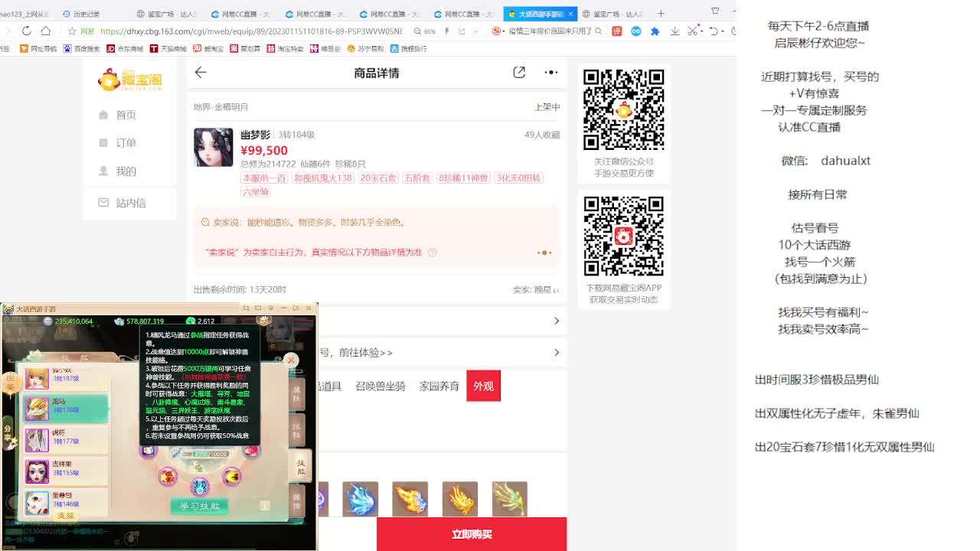Viewport: 980px width, 551px height.
Task: Click 学习技能 button in game window
Action: [200, 506]
